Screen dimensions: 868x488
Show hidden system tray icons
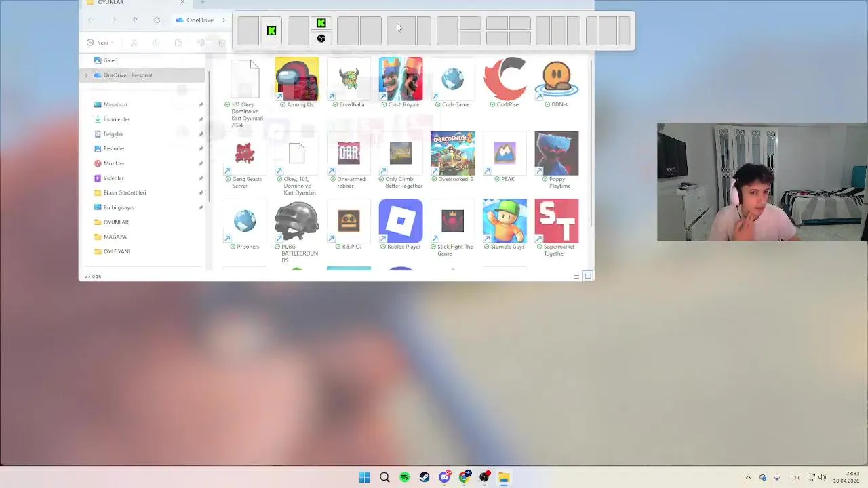point(748,477)
